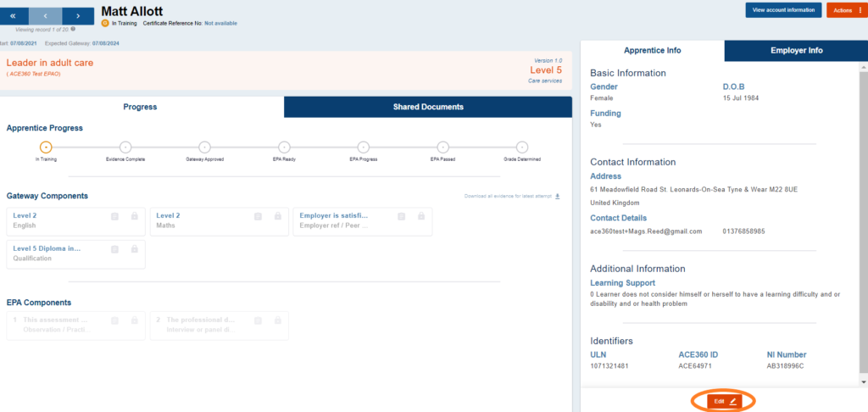Click the download evidence arrow icon
Viewport: 868px width, 412px height.
[x=558, y=196]
